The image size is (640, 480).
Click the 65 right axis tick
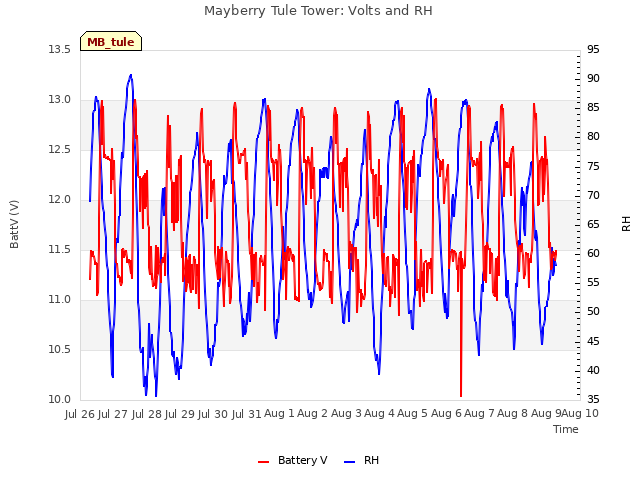click(593, 224)
